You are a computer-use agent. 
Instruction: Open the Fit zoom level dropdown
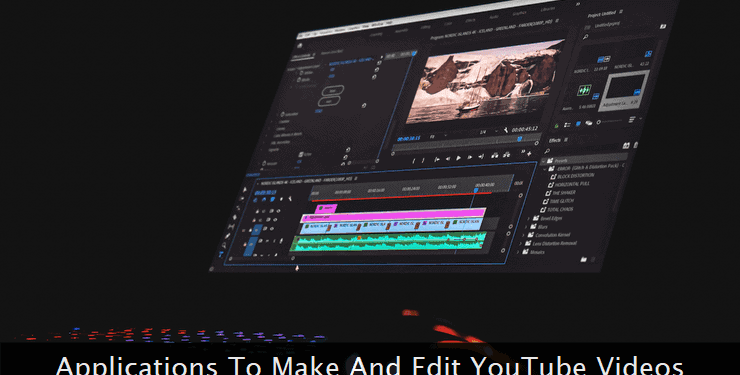point(438,136)
